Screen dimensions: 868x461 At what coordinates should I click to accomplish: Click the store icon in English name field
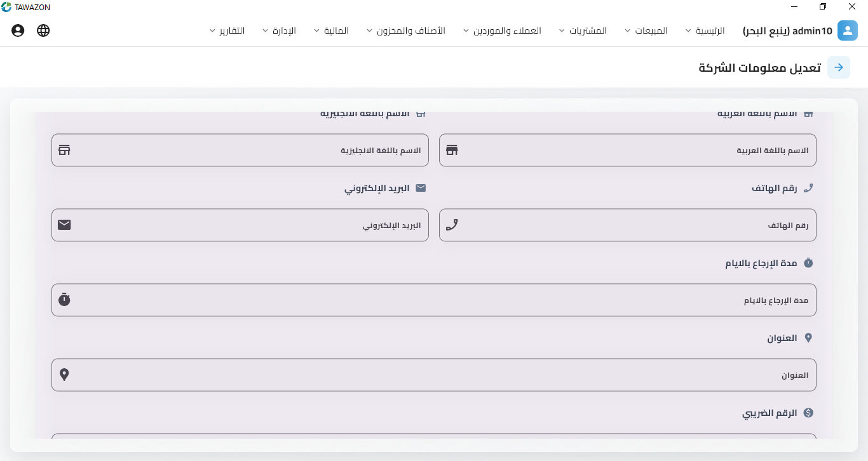click(64, 150)
